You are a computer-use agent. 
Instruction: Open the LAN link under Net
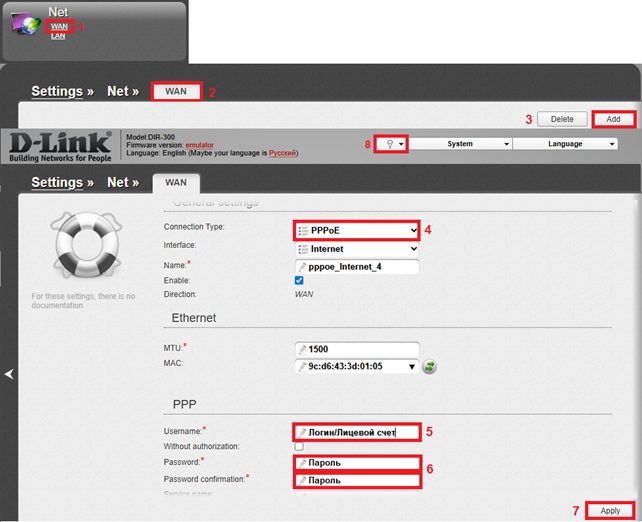click(x=58, y=36)
